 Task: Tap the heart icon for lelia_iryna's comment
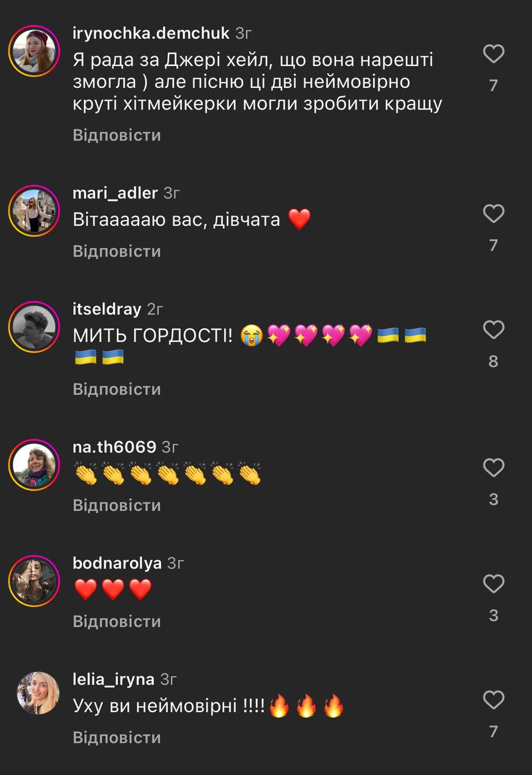[494, 701]
